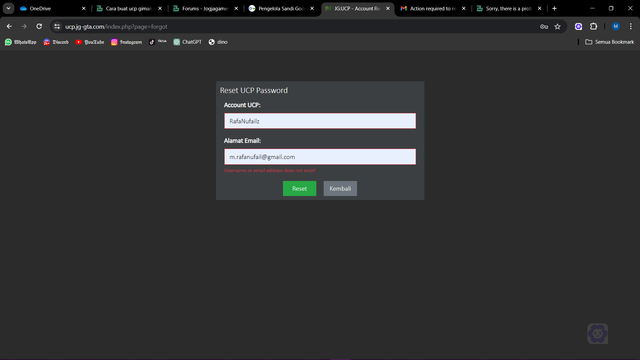This screenshot has height=360, width=640.
Task: Open a new tab with the plus button
Action: point(554,8)
